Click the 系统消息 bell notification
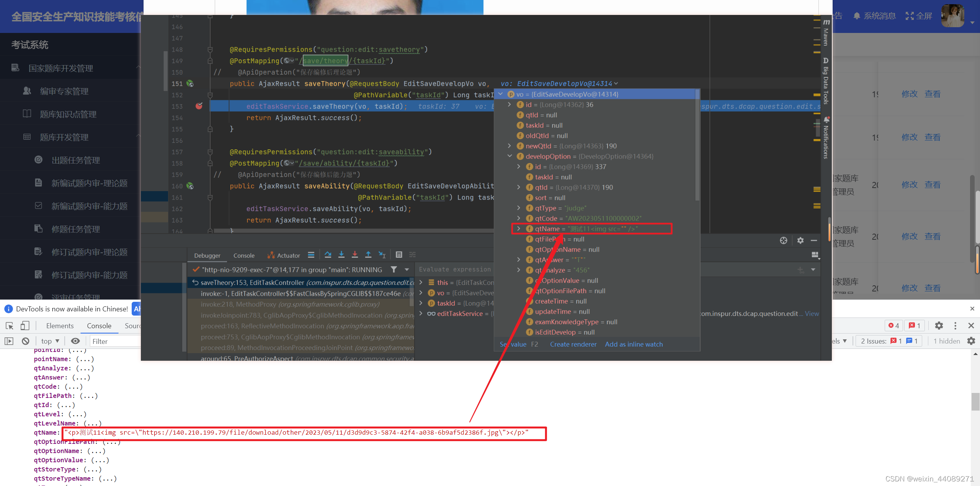The height and width of the screenshot is (486, 980). [x=875, y=16]
